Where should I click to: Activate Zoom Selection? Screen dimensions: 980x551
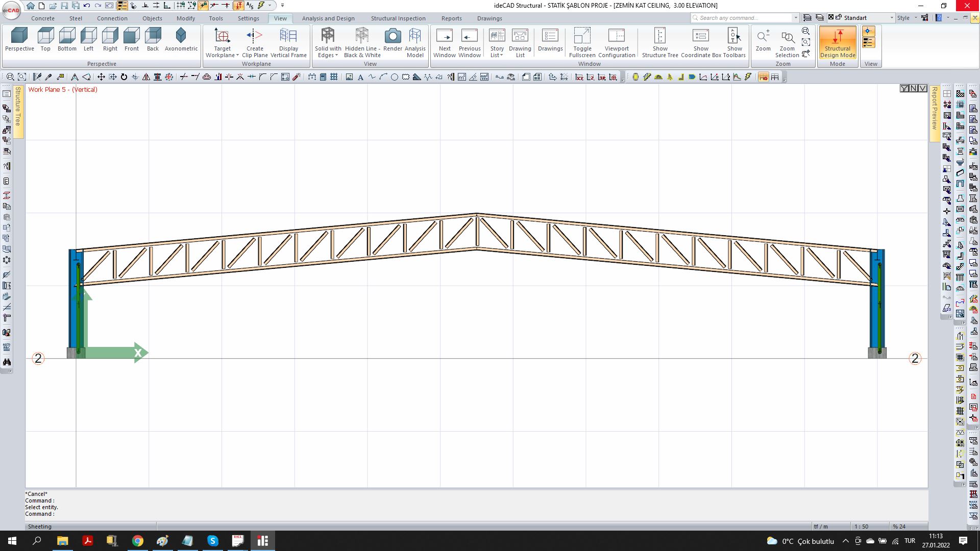[x=787, y=42]
